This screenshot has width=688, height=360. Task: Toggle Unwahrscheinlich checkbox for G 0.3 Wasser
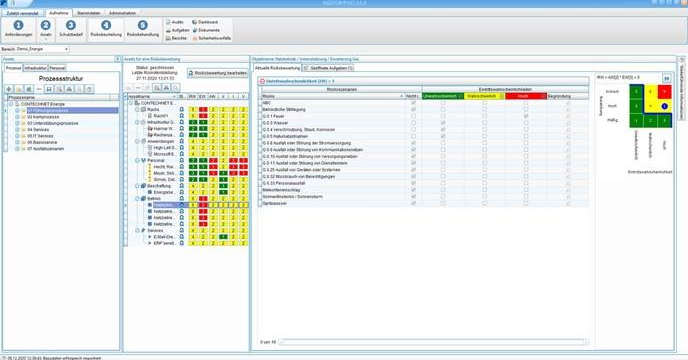443,123
